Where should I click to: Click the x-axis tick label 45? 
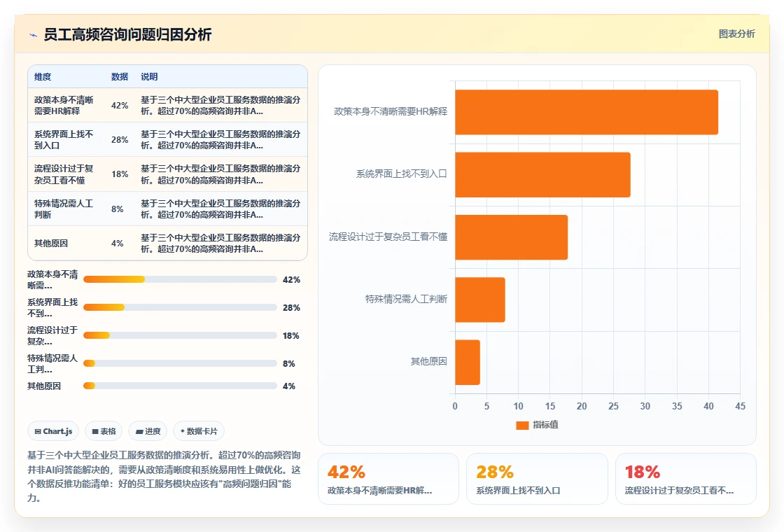(740, 406)
